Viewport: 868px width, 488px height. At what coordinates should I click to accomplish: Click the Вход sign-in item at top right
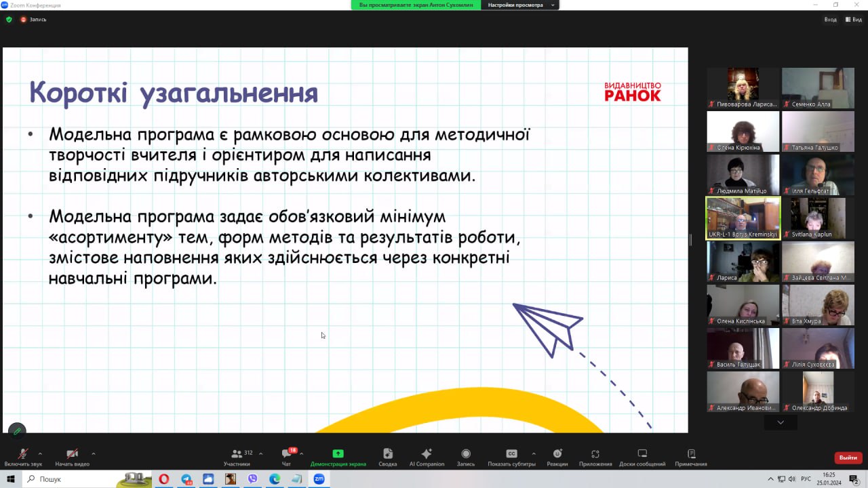coord(830,20)
